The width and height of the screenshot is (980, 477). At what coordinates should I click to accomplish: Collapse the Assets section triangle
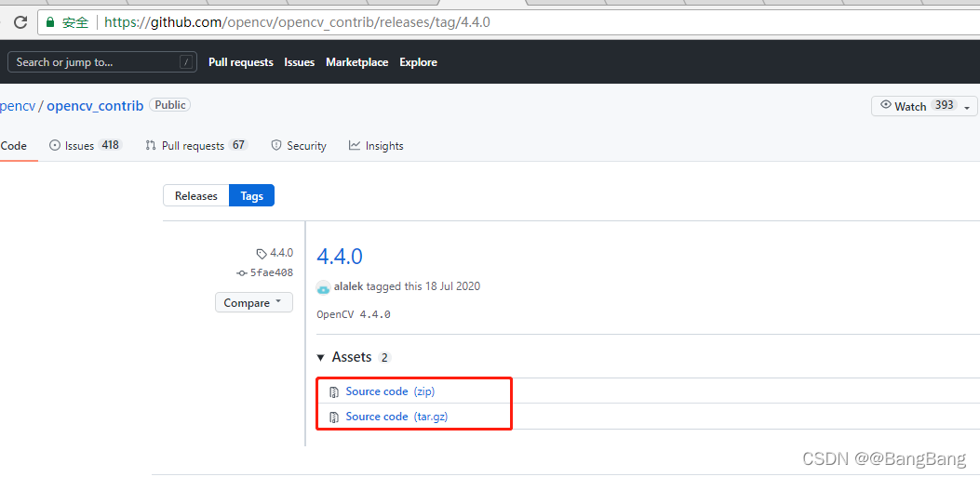321,358
